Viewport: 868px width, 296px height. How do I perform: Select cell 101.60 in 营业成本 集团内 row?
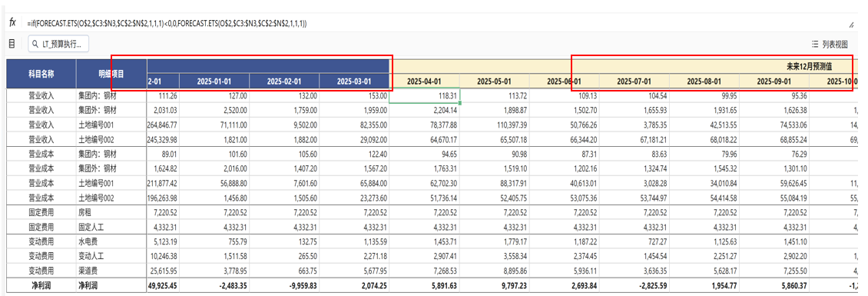click(x=214, y=154)
